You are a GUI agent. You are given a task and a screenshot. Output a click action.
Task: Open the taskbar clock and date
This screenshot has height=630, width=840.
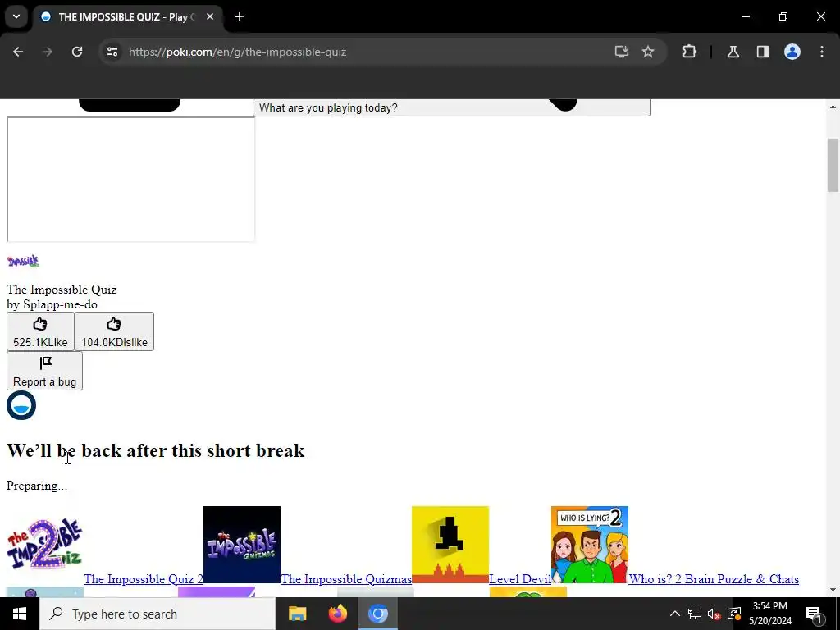tap(769, 614)
